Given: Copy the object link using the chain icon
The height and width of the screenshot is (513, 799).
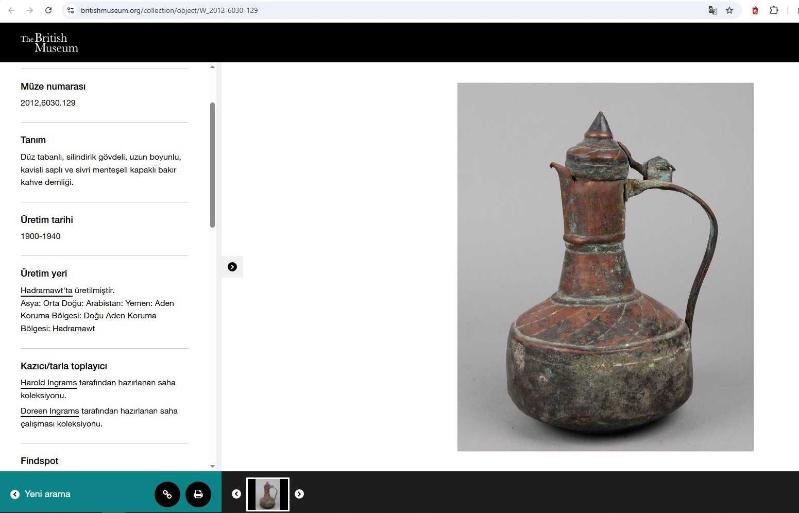Looking at the screenshot, I should click(x=167, y=494).
